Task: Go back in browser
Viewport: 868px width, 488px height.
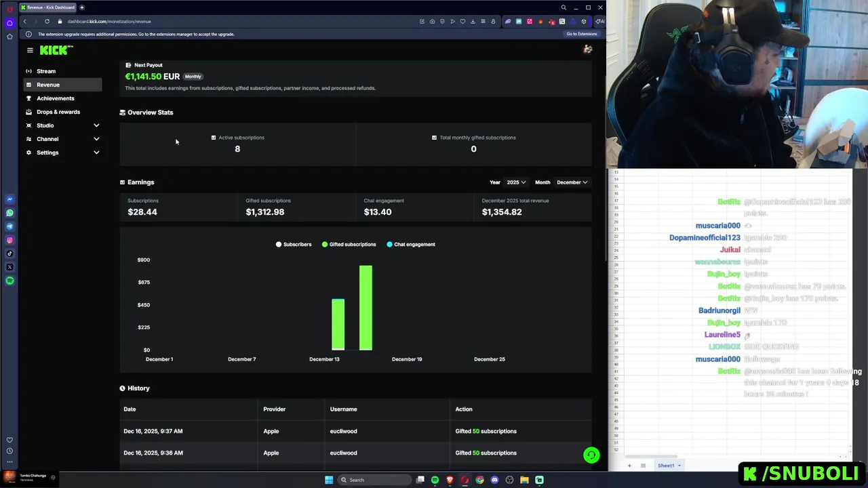Action: (24, 21)
